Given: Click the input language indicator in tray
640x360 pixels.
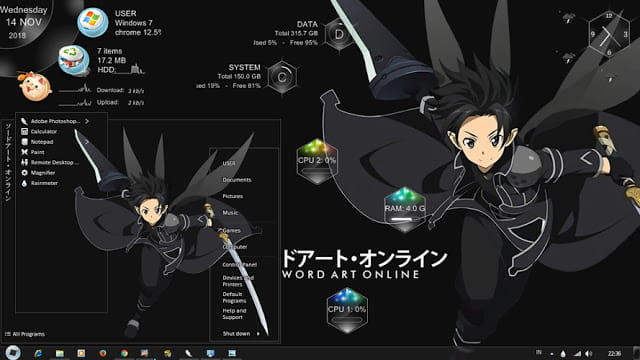Looking at the screenshot, I should (539, 353).
